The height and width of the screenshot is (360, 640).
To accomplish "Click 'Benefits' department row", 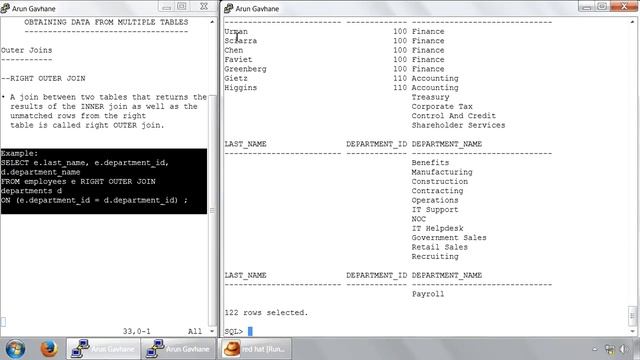I will tap(430, 162).
